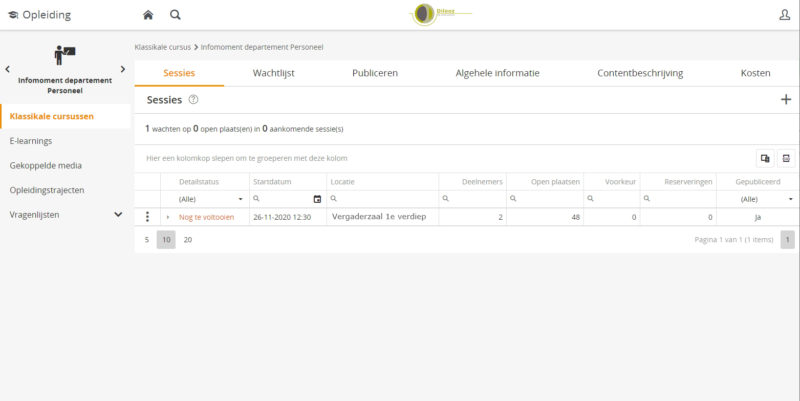Open the Contentbeschrijving tab
800x401 pixels.
click(x=640, y=73)
